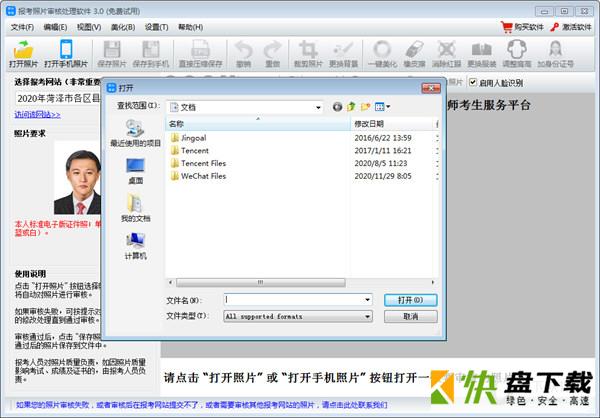Click the 加身份证号 add ID number icon
The width and height of the screenshot is (600, 418).
tap(555, 49)
